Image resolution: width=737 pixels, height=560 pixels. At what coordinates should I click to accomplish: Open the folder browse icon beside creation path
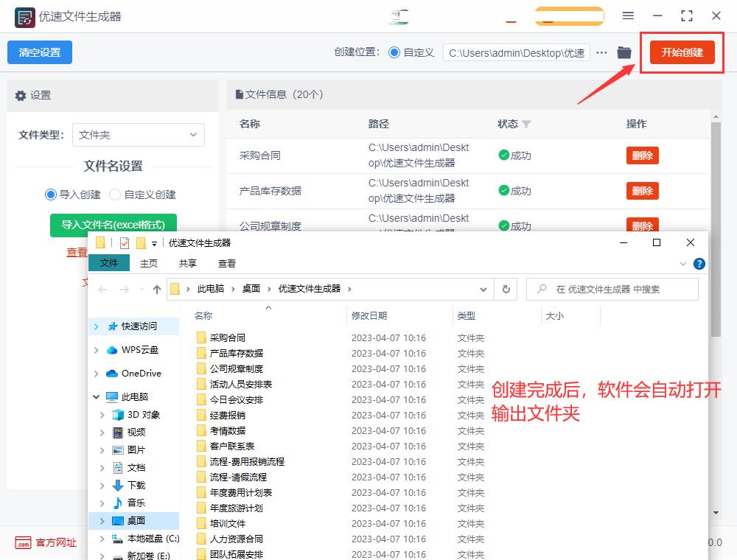pyautogui.click(x=623, y=52)
